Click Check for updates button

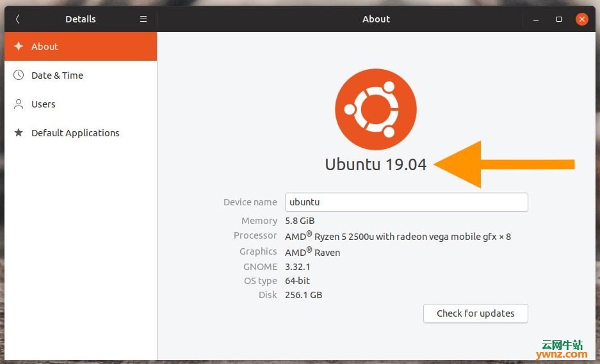(476, 313)
